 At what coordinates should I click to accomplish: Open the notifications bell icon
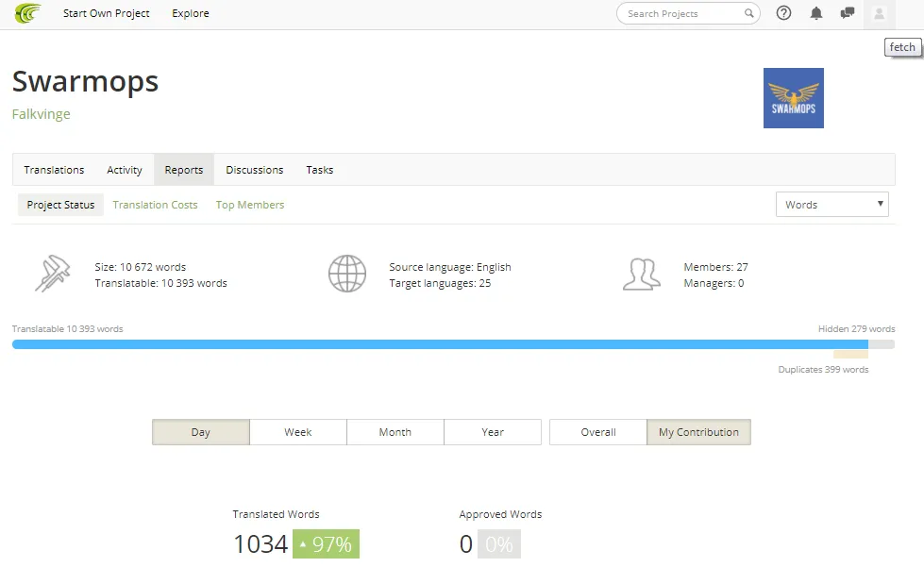pyautogui.click(x=815, y=13)
